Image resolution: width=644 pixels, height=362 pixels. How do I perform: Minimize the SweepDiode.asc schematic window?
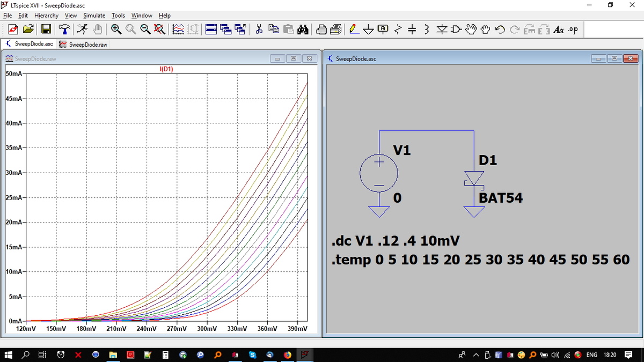(x=599, y=58)
